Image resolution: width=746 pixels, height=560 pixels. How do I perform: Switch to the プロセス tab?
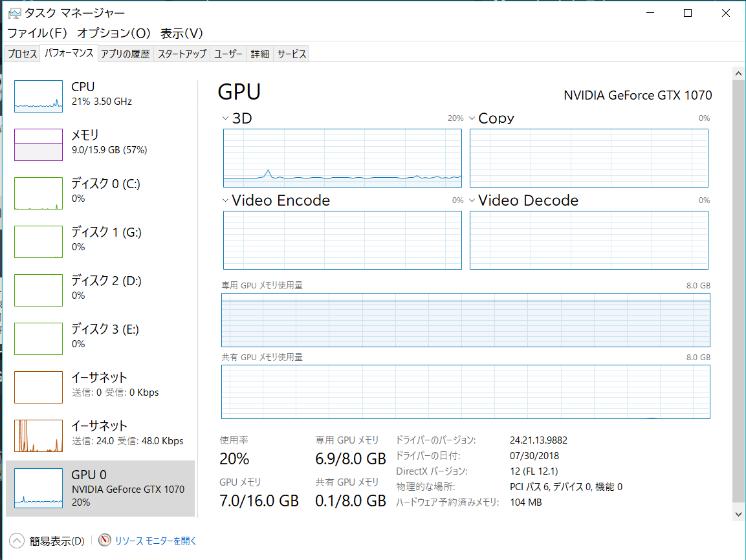(22, 54)
